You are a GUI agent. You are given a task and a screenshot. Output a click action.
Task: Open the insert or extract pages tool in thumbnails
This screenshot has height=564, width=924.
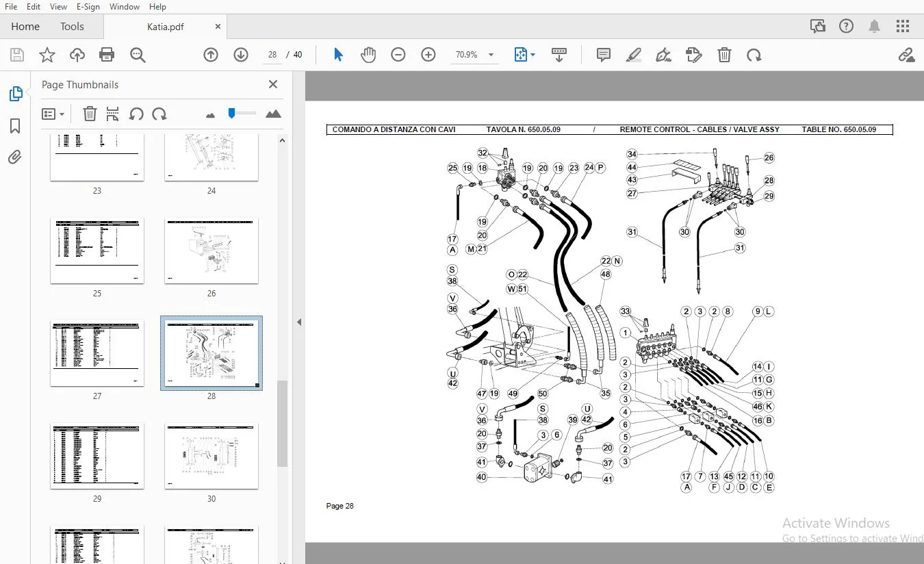[113, 114]
